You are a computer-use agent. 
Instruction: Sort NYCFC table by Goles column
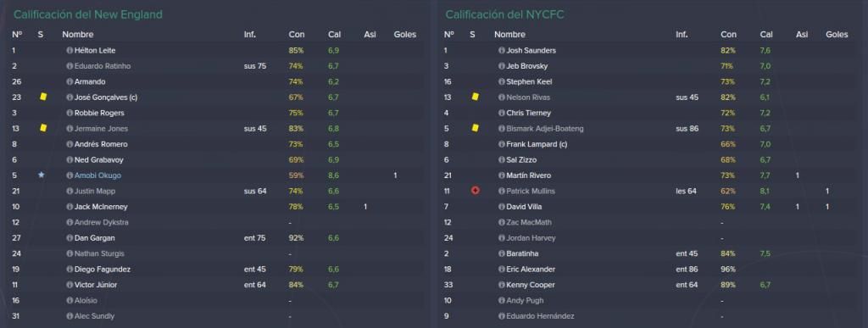coord(837,34)
